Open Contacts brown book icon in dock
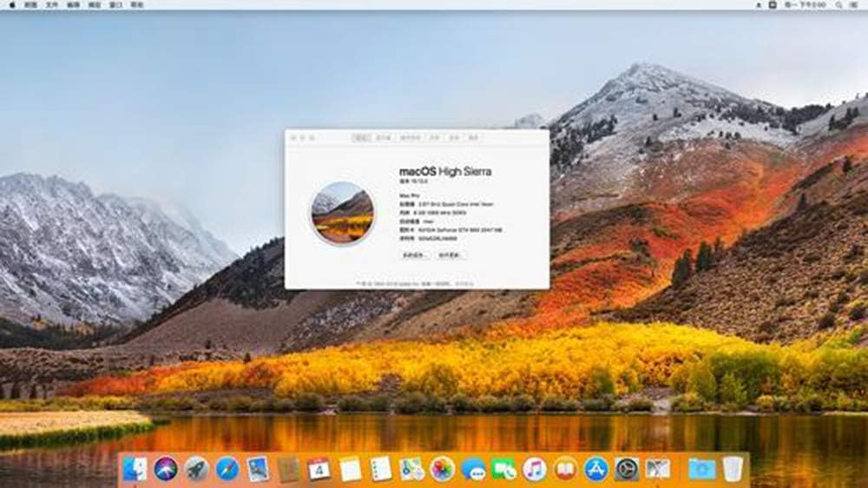Screen dimensions: 868x488 tap(288, 469)
